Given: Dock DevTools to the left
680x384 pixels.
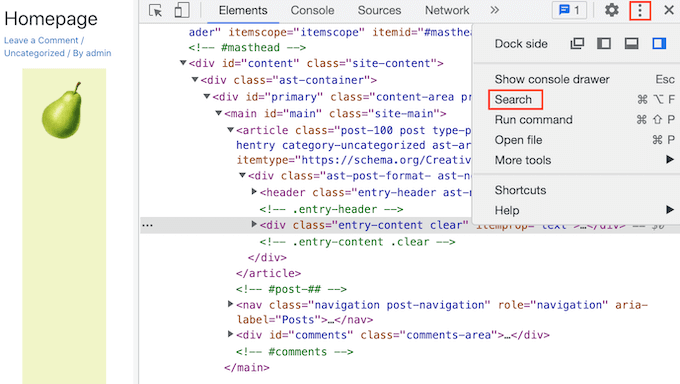Looking at the screenshot, I should point(604,43).
